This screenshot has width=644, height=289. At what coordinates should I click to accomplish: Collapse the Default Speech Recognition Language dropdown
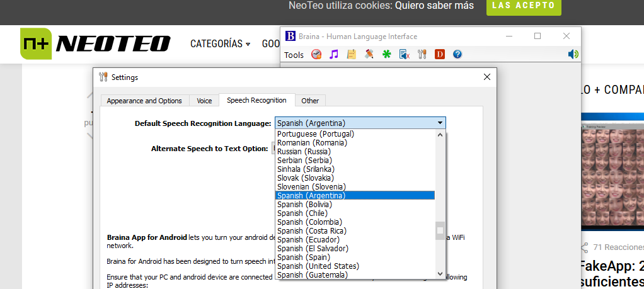(x=440, y=123)
